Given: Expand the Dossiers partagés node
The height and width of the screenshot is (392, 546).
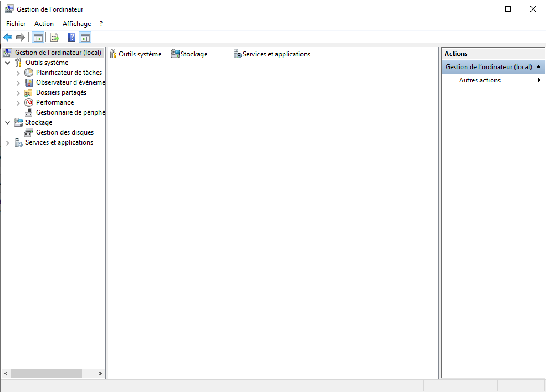Looking at the screenshot, I should click(x=18, y=93).
